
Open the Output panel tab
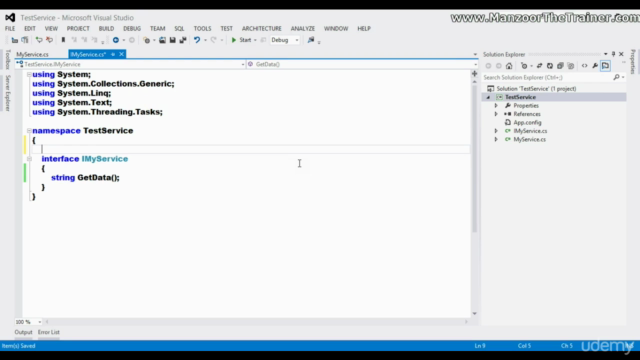[23, 332]
